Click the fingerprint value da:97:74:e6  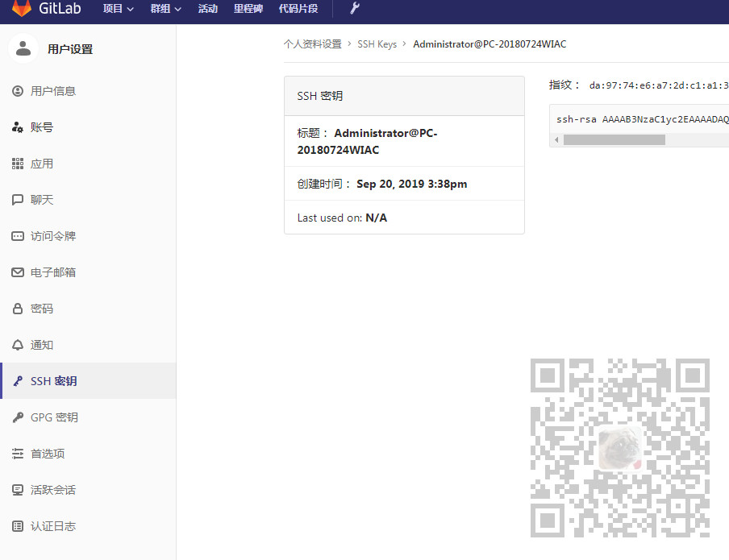(x=658, y=85)
